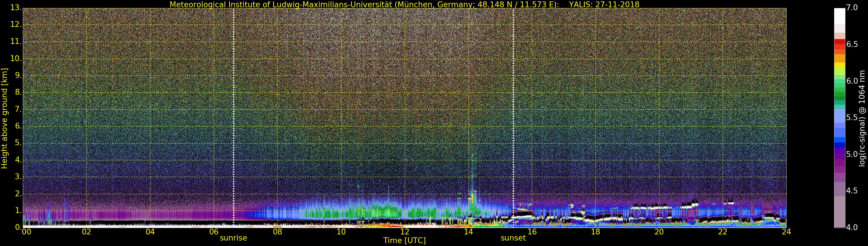Click colorbar tick label '6.0'

(x=852, y=81)
